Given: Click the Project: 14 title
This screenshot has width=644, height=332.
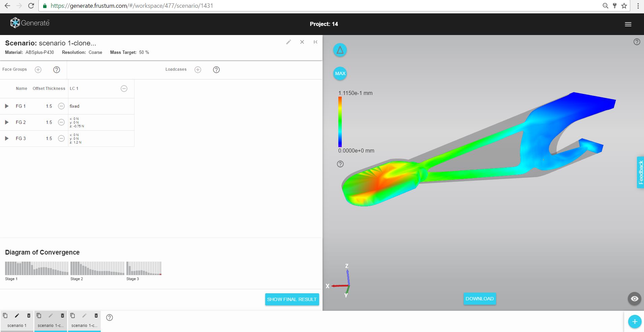Looking at the screenshot, I should pos(324,24).
